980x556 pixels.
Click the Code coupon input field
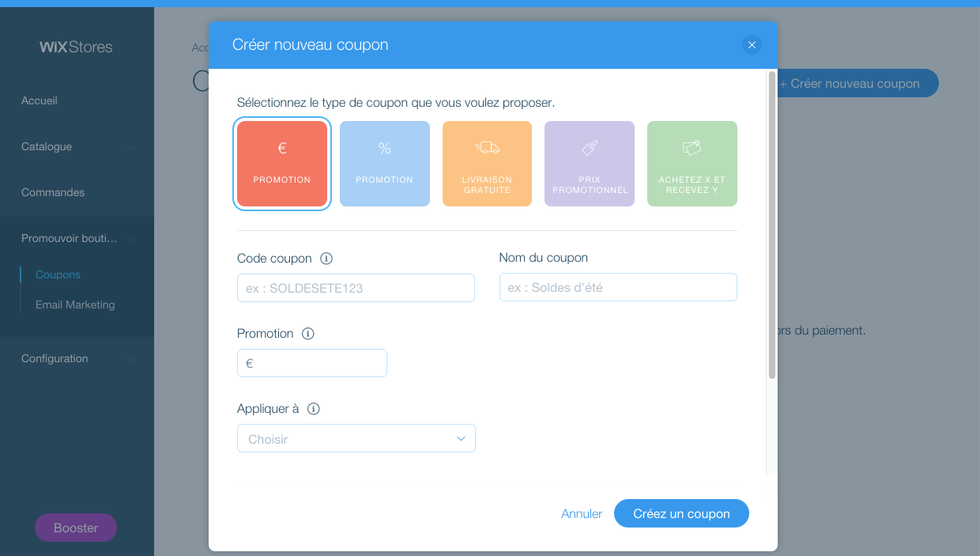click(356, 288)
